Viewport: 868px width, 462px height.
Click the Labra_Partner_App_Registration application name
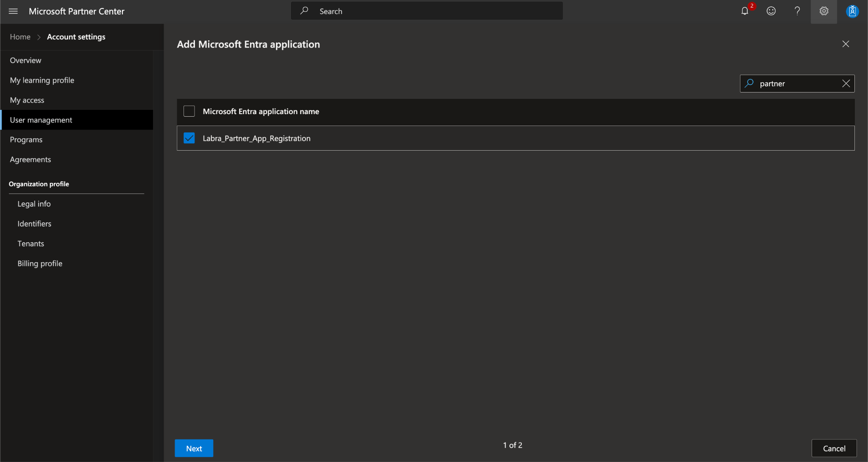(x=256, y=138)
